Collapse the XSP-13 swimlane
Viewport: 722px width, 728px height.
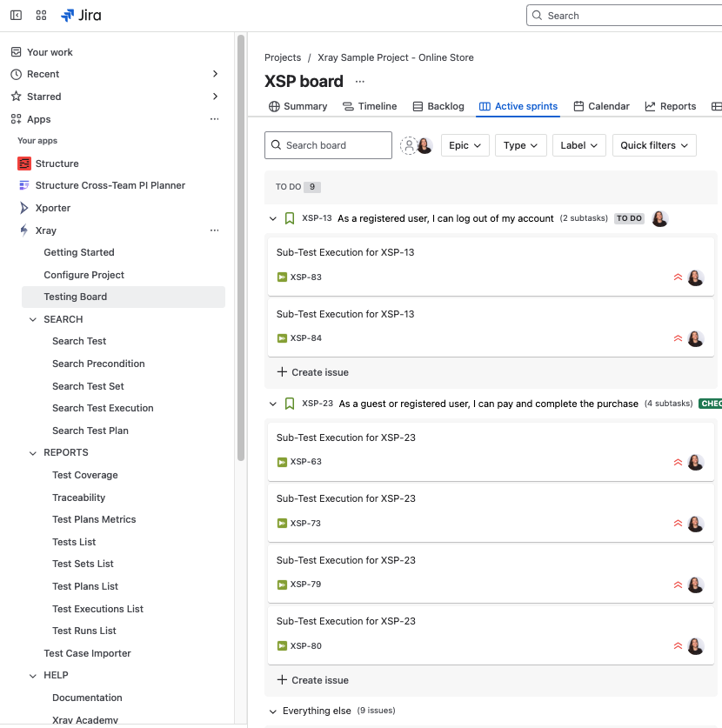click(273, 218)
